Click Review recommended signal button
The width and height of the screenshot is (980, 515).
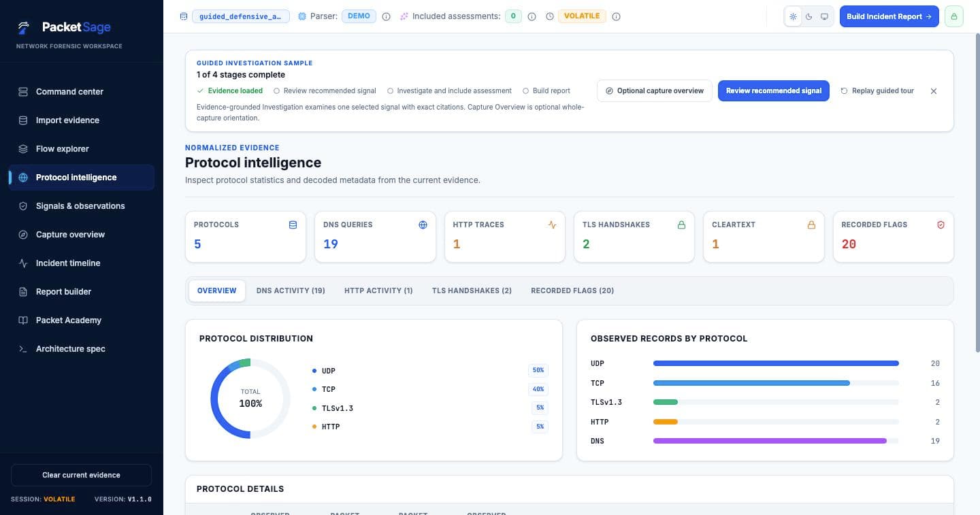tap(774, 90)
